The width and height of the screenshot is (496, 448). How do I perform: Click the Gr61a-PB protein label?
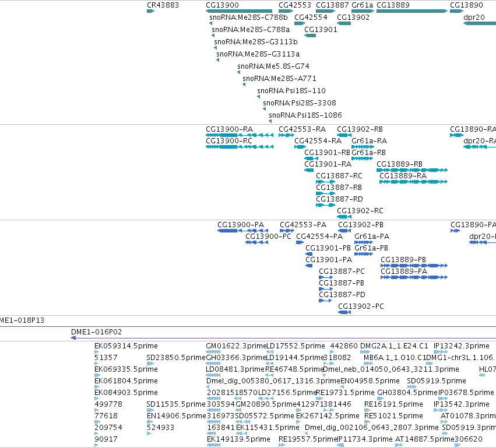(x=371, y=248)
